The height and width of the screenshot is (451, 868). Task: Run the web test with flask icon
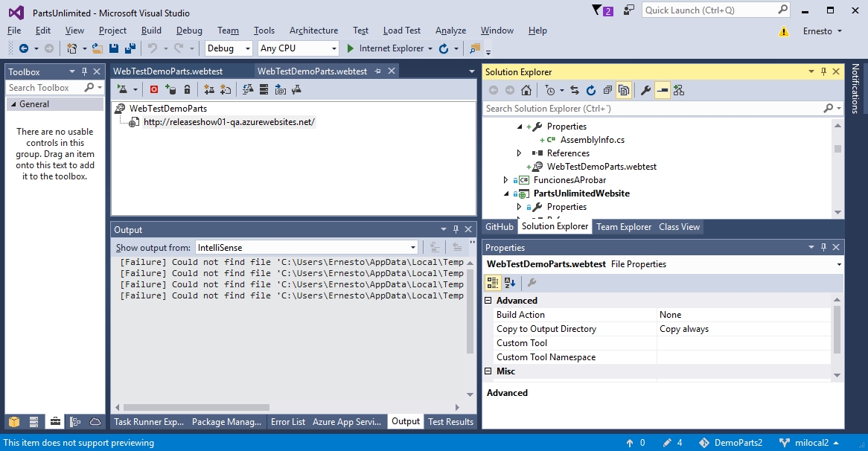(x=122, y=89)
